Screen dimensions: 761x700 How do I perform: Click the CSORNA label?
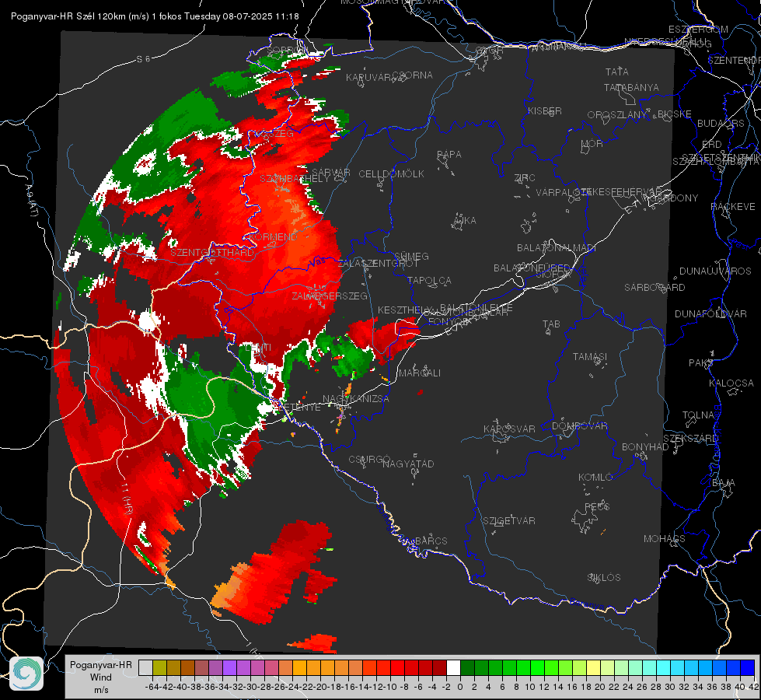(413, 75)
